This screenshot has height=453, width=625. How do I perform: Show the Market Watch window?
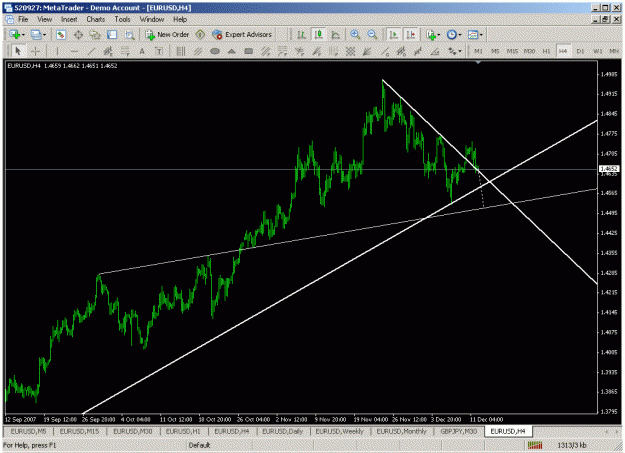[x=61, y=35]
